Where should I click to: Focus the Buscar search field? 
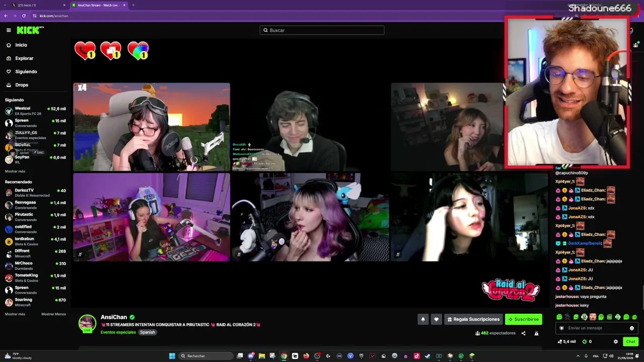click(x=322, y=30)
